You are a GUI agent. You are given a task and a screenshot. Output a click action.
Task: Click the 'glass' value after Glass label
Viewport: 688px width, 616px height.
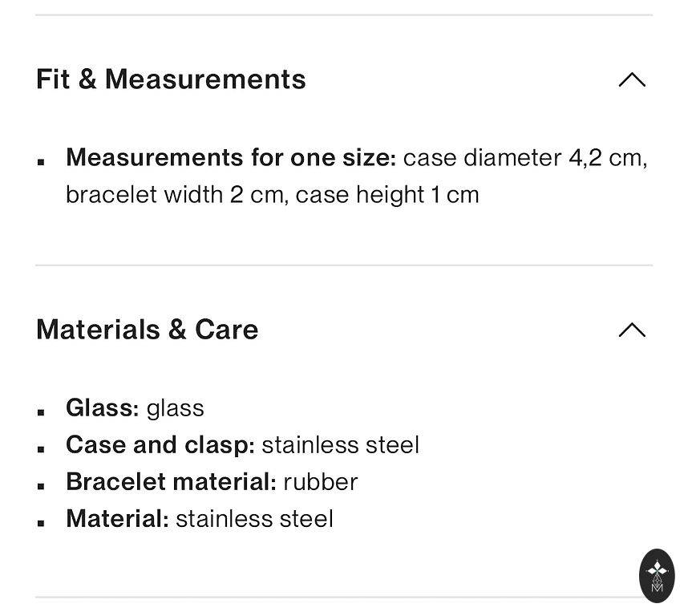point(175,408)
